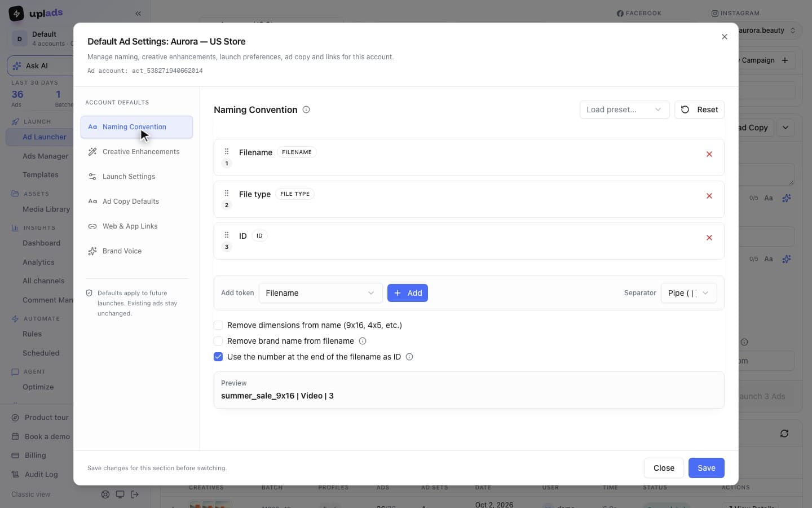812x508 pixels.
Task: Click drag handle on Filename token row
Action: [227, 151]
